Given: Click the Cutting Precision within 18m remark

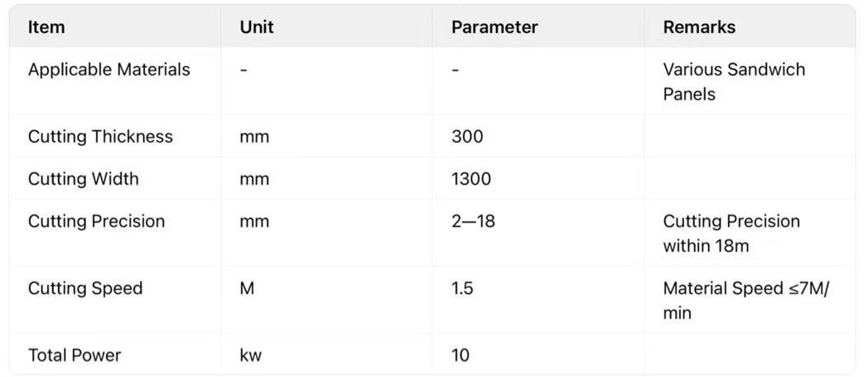Looking at the screenshot, I should 731,234.
